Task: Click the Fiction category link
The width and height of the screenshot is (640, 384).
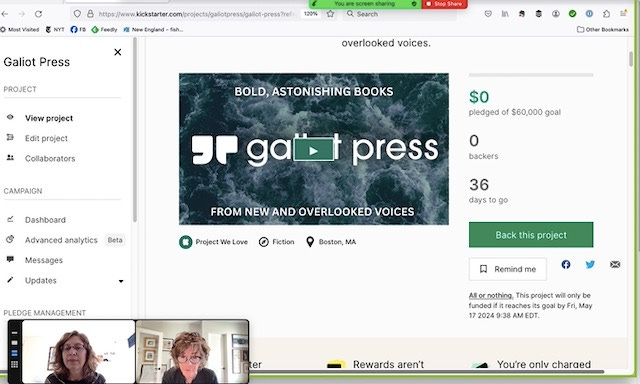Action: coord(283,242)
